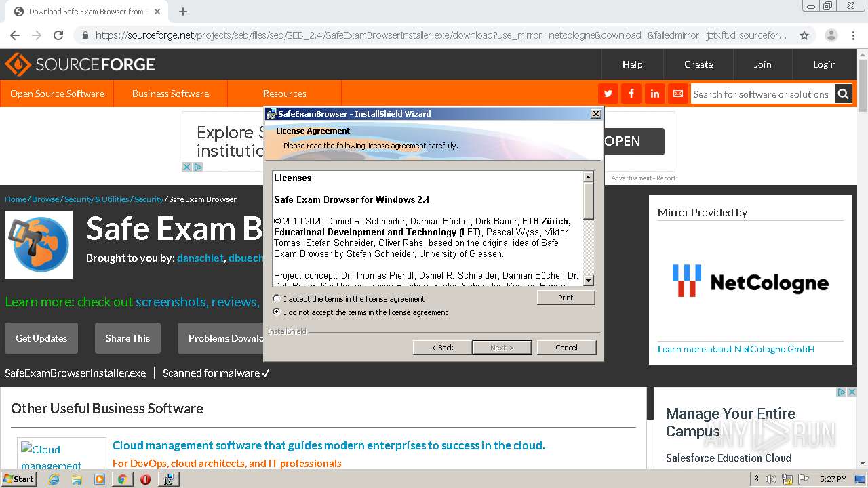This screenshot has width=868, height=488.
Task: Select I do not accept the terms radio
Action: tap(276, 312)
